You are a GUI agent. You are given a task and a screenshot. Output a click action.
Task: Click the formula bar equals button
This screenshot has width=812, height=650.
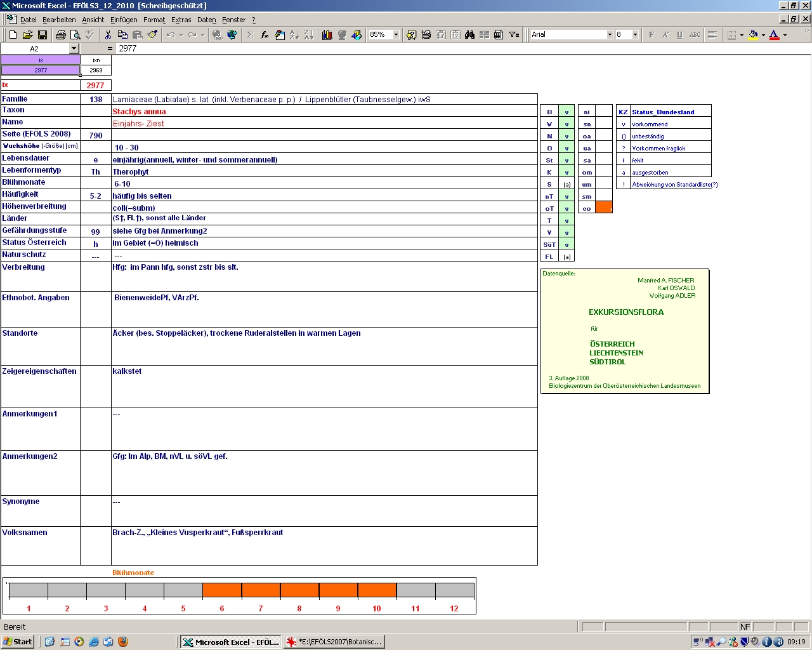point(110,49)
